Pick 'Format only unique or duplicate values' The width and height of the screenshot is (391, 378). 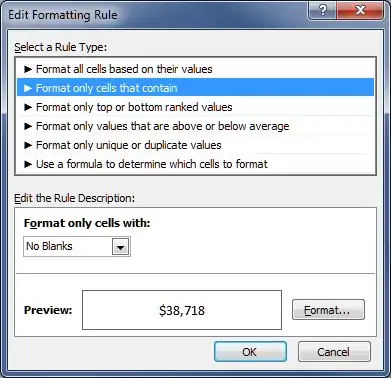195,145
